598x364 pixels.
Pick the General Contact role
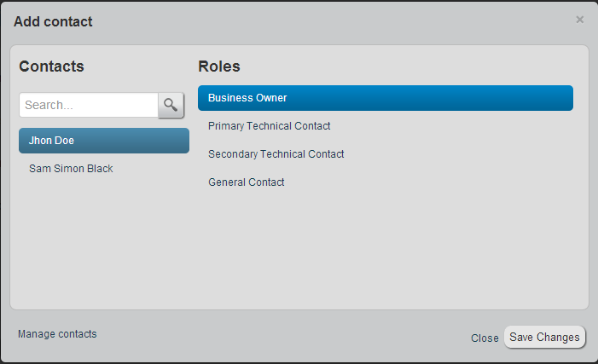point(246,182)
